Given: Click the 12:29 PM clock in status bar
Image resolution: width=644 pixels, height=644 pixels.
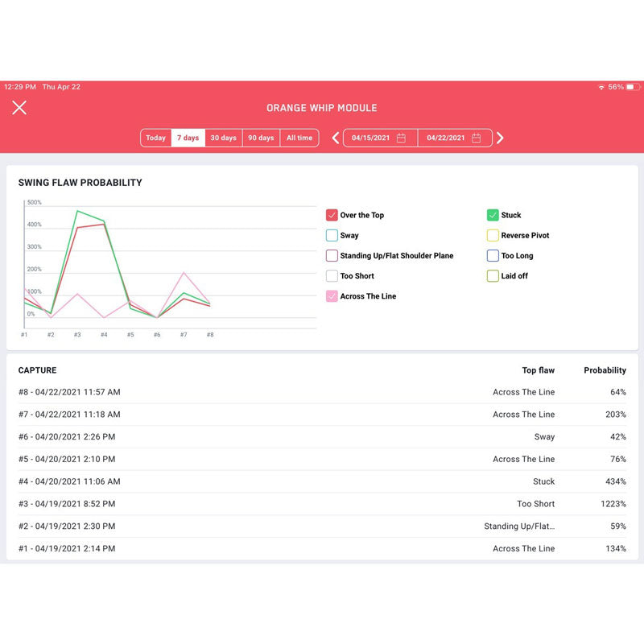Looking at the screenshot, I should (x=20, y=87).
